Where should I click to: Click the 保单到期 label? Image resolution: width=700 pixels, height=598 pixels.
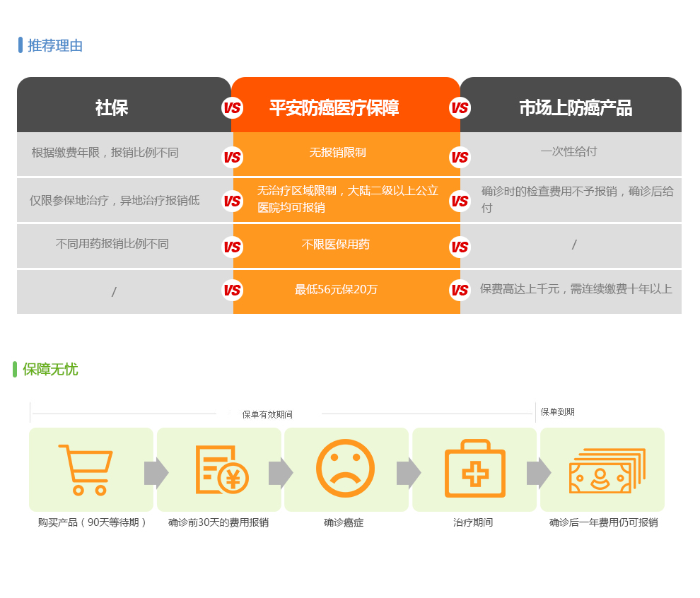point(558,412)
